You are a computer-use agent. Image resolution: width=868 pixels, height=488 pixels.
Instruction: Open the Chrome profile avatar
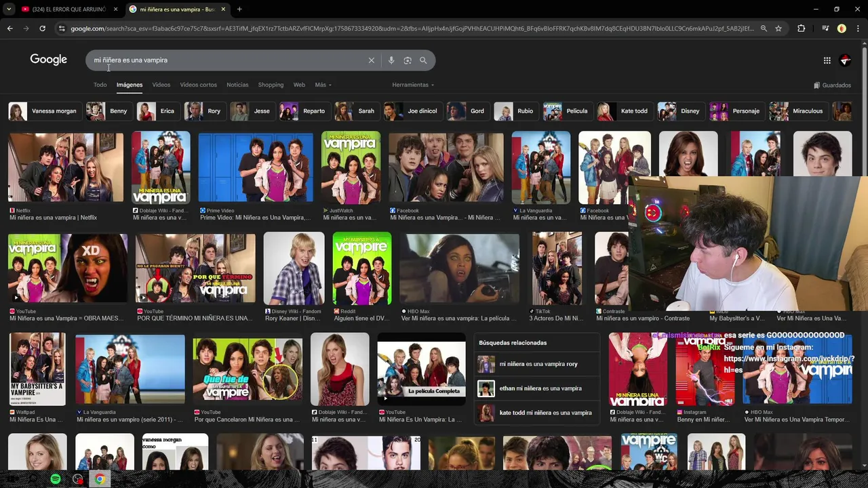[x=842, y=28]
